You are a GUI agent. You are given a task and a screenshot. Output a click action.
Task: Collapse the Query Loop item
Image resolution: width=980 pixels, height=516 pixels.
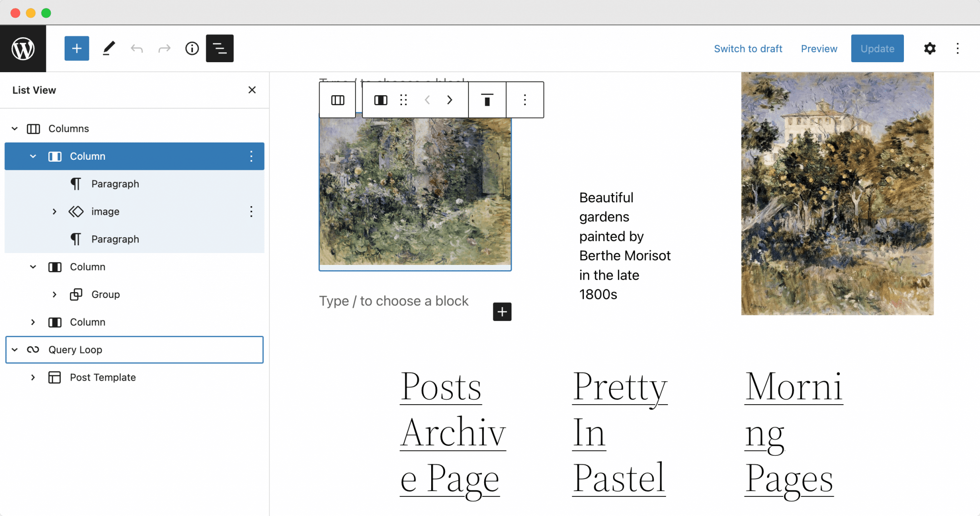(15, 350)
